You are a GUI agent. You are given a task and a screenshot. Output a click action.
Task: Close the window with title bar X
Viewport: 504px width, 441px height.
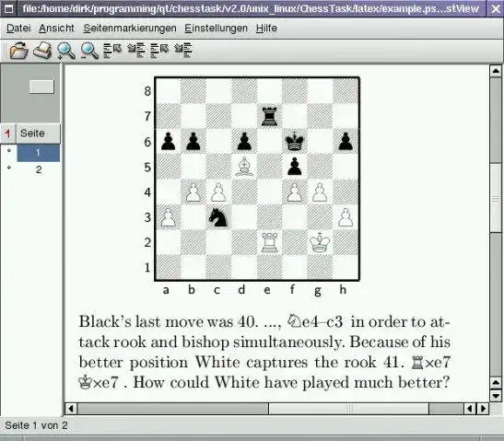point(496,8)
